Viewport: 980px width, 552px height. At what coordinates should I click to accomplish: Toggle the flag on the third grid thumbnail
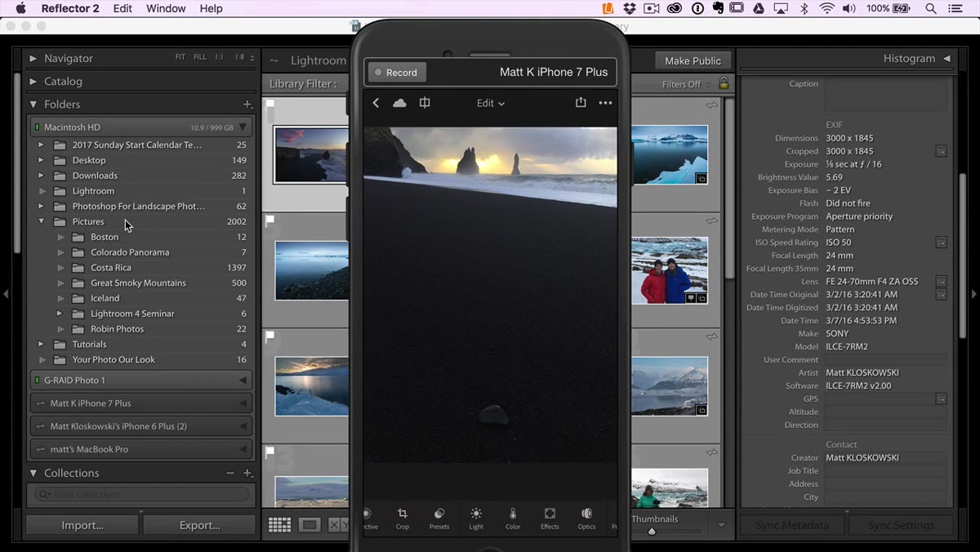tap(270, 336)
